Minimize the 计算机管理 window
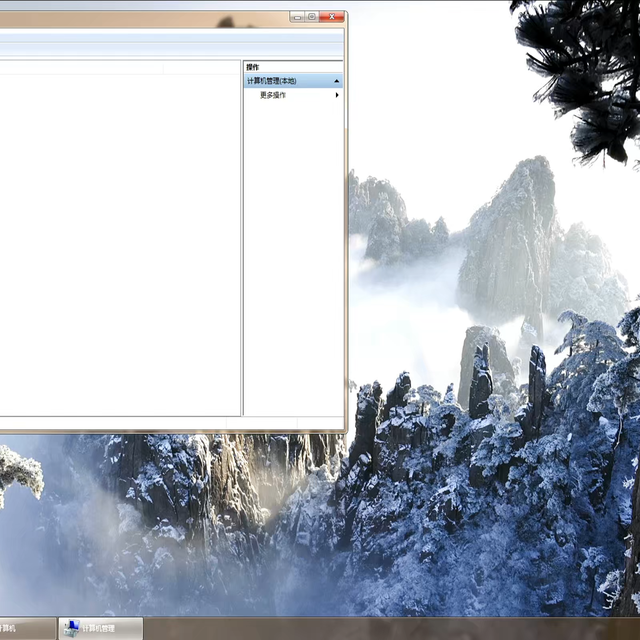This screenshot has height=640, width=640. tap(297, 17)
